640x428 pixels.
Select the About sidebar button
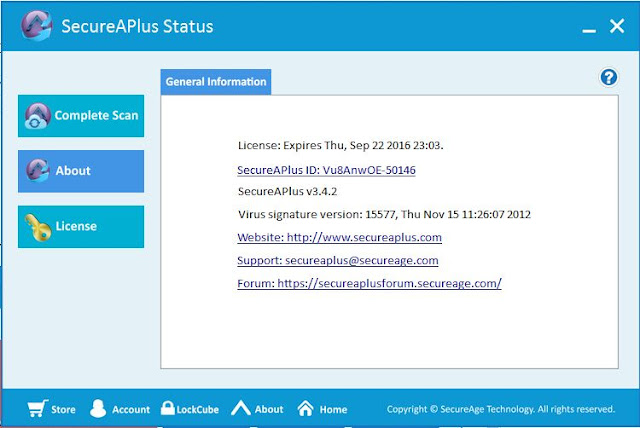(x=81, y=171)
